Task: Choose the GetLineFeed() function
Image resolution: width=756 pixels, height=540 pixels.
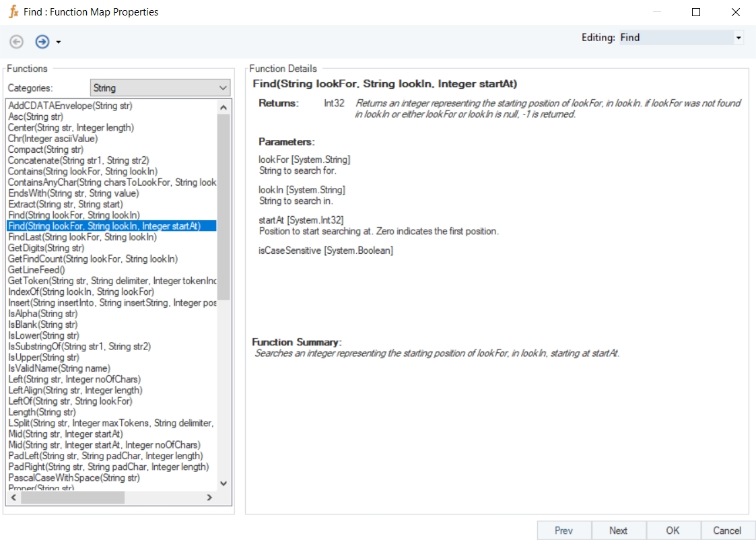Action: 36,270
